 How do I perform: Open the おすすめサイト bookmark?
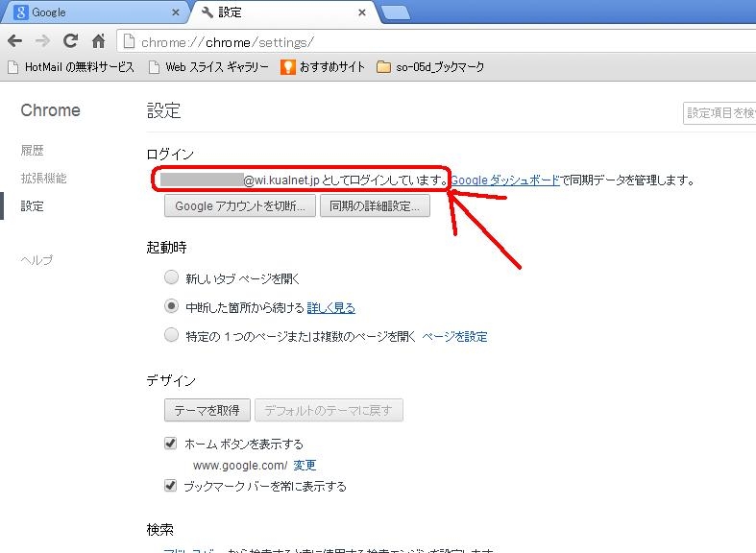click(323, 67)
